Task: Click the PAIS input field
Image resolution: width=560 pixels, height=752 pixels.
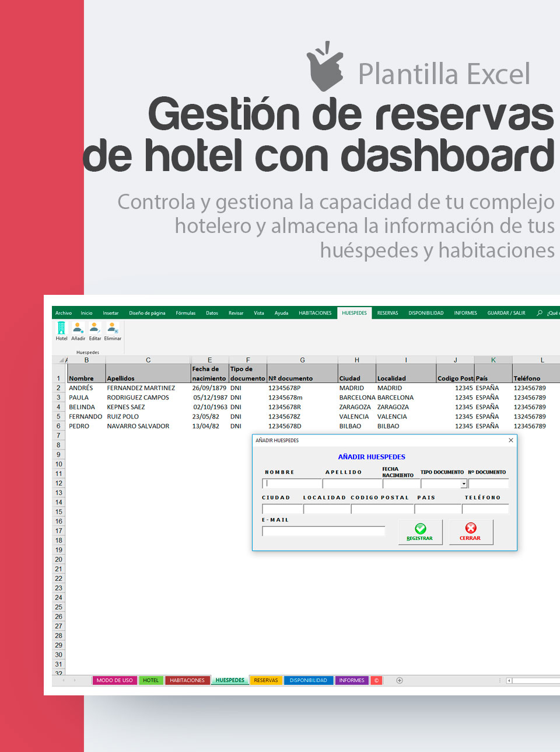Action: click(437, 509)
